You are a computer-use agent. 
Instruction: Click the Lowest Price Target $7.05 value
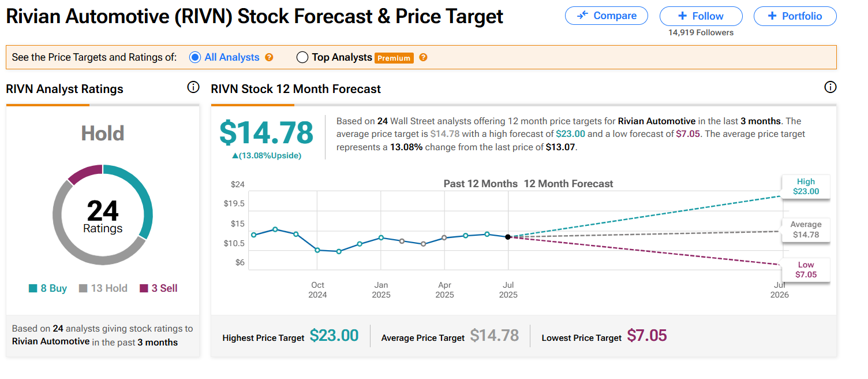647,336
